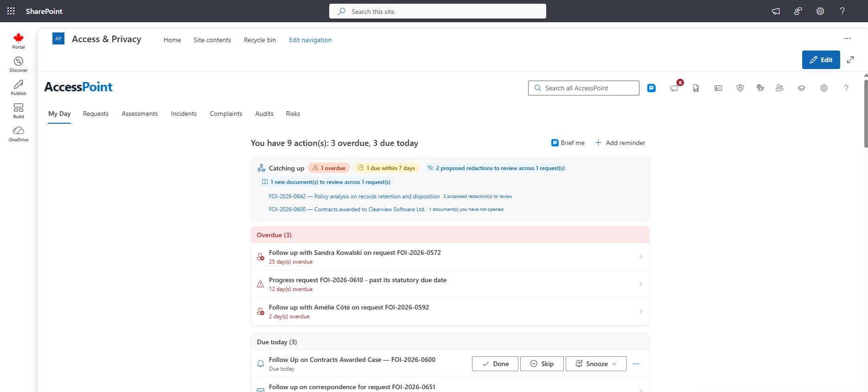This screenshot has height=392, width=868.
Task: Open the Edit navigation link
Action: click(x=310, y=40)
